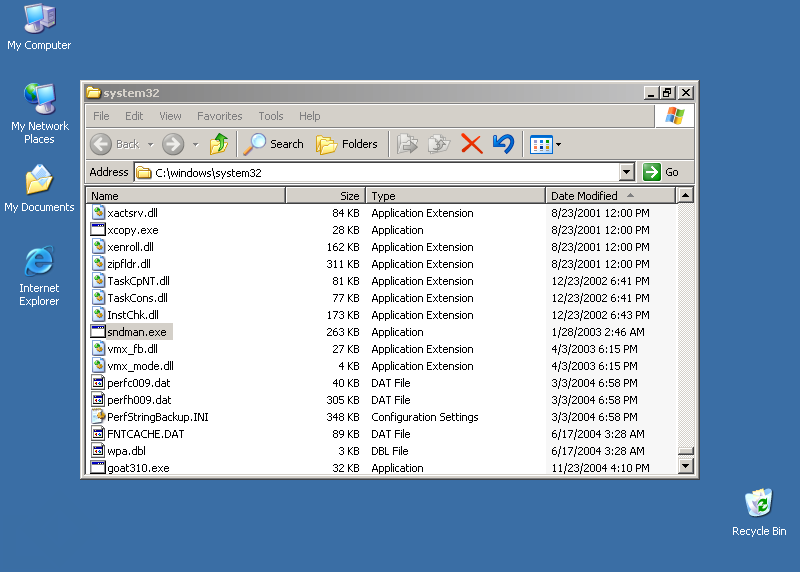Select the vmx_mode.dll file icon
The image size is (800, 572).
click(x=98, y=365)
